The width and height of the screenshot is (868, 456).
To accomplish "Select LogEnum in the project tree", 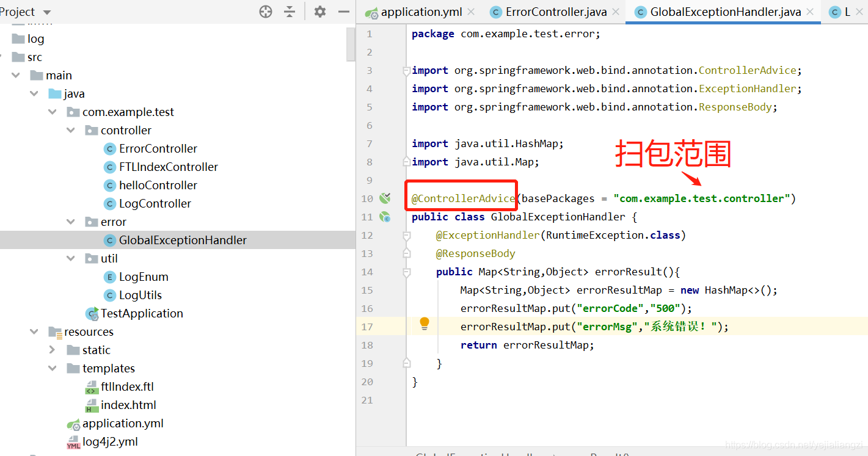I will 144,277.
